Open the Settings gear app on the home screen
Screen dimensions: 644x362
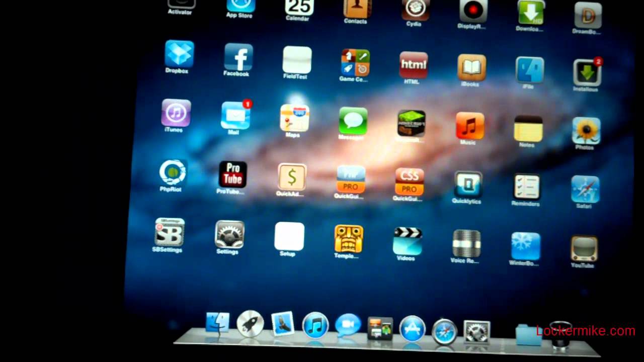229,234
